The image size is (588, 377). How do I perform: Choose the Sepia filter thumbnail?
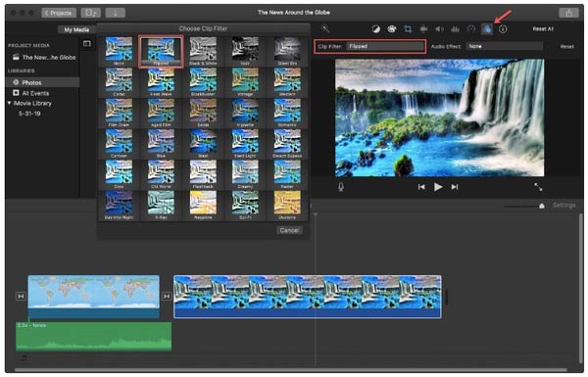(x=203, y=113)
